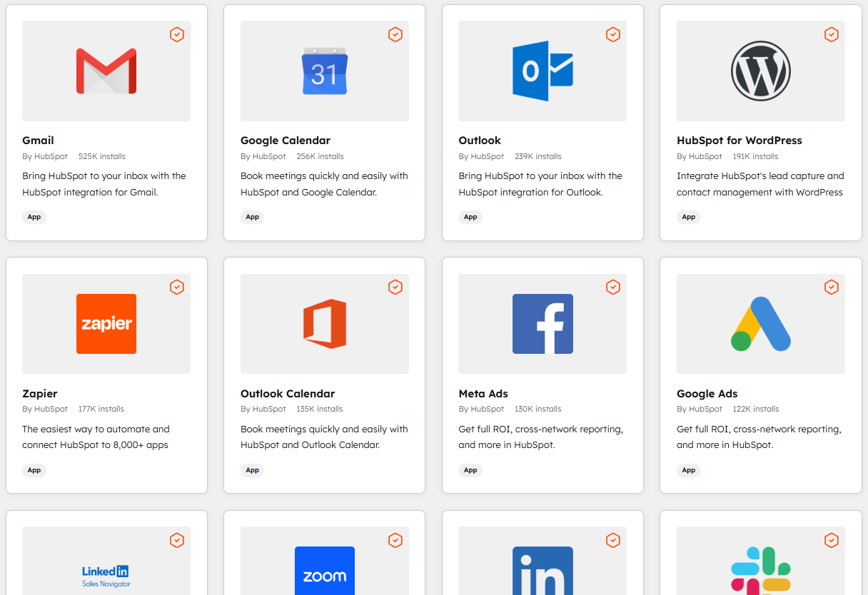The height and width of the screenshot is (595, 868).
Task: Click '525K installs' on Gmail card
Action: [x=102, y=156]
